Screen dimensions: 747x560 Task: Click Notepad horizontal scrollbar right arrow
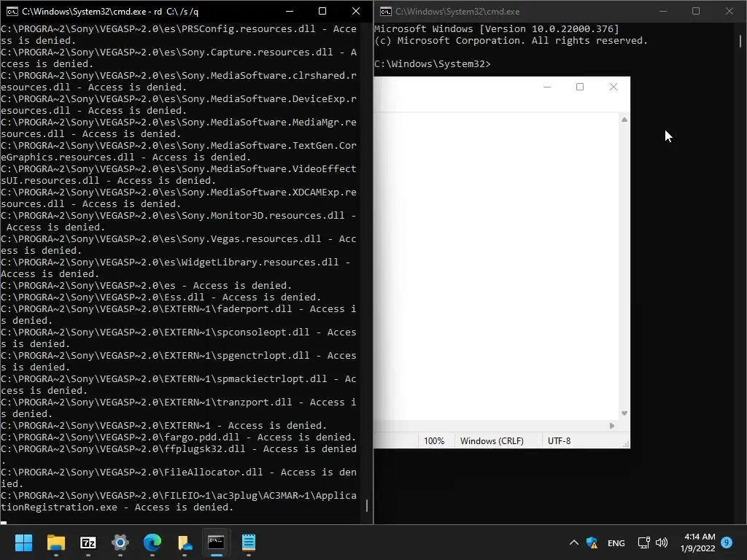point(612,426)
